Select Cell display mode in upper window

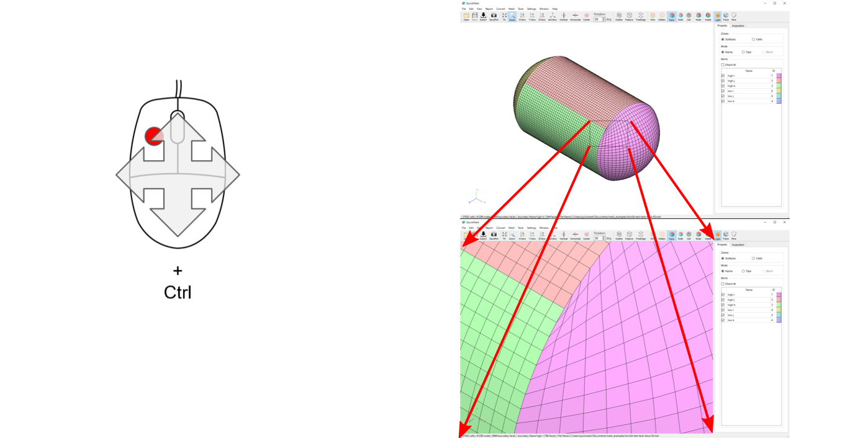click(689, 16)
